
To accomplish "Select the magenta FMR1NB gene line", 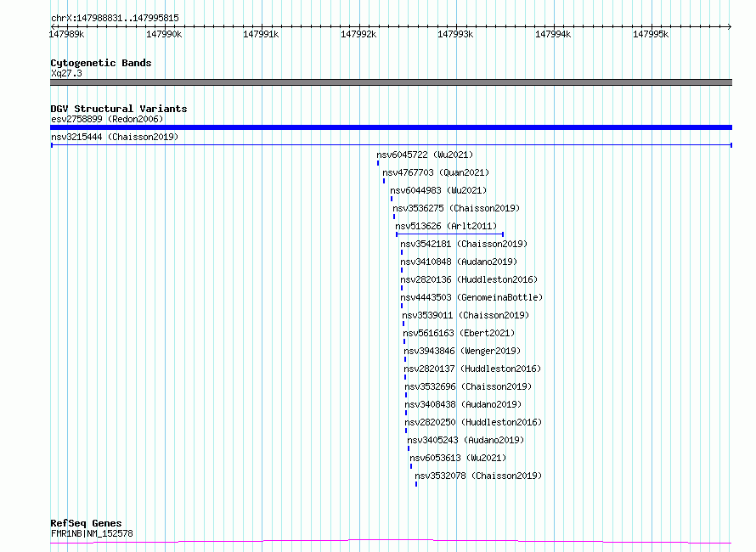I will pos(391,542).
